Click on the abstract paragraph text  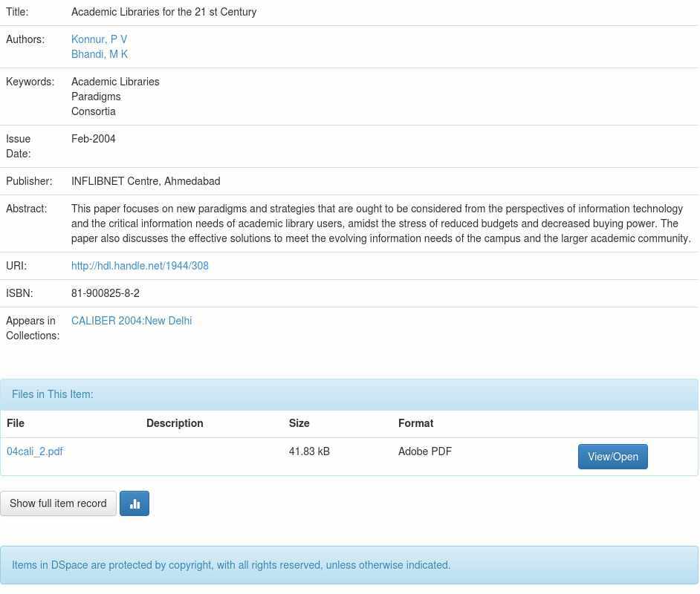coord(380,223)
